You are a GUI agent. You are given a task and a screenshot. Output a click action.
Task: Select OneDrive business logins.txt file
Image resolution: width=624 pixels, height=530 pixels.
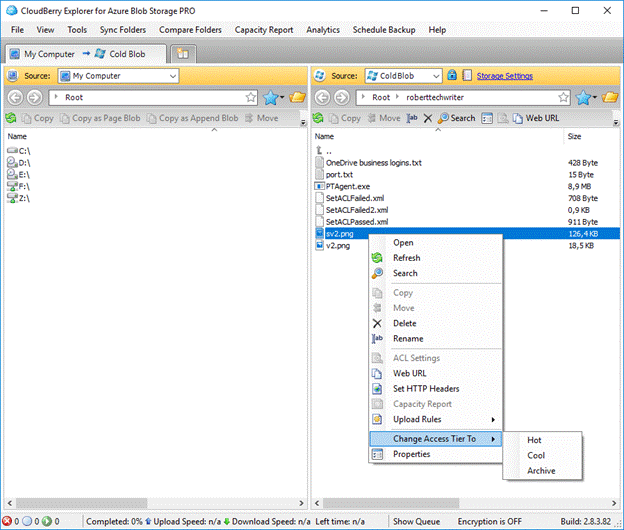click(374, 163)
